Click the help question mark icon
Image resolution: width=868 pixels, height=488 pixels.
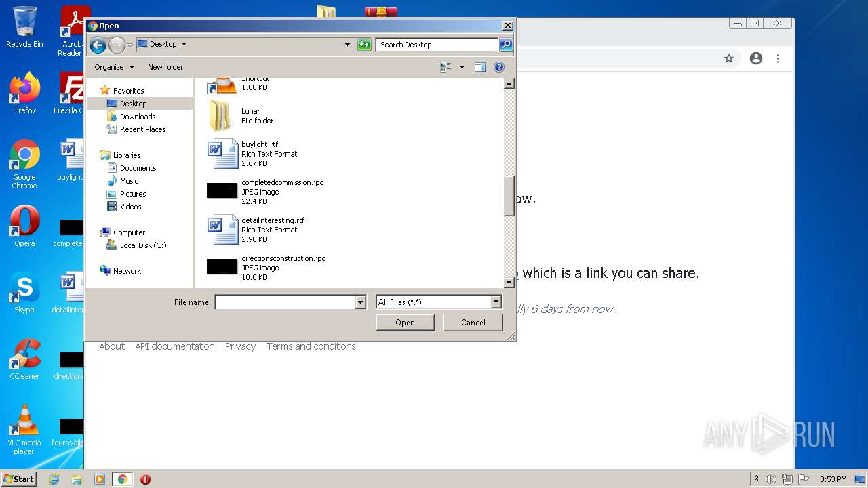(499, 67)
